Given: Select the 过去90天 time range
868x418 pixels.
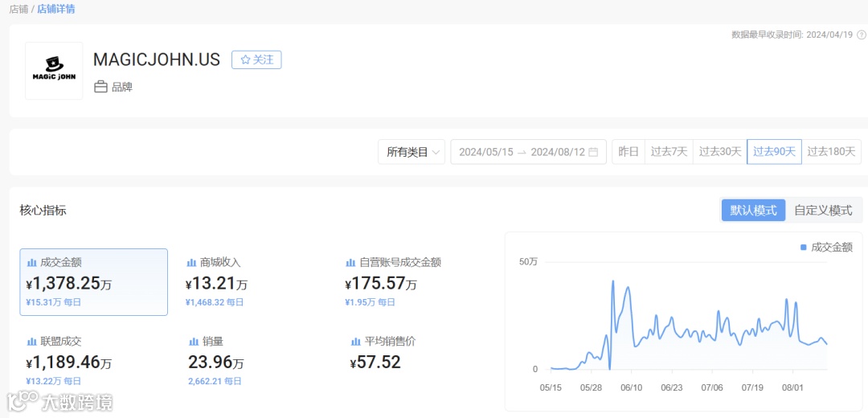Looking at the screenshot, I should (x=774, y=152).
